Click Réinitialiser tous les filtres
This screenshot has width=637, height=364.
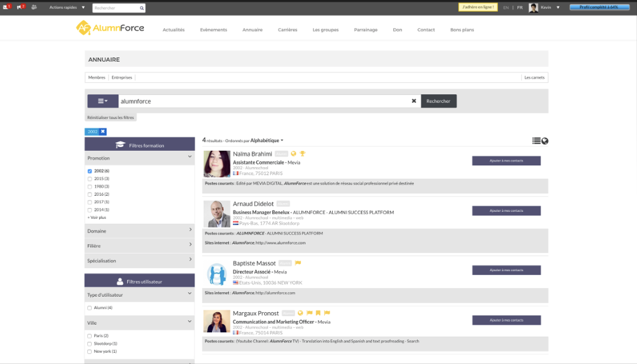tap(110, 117)
